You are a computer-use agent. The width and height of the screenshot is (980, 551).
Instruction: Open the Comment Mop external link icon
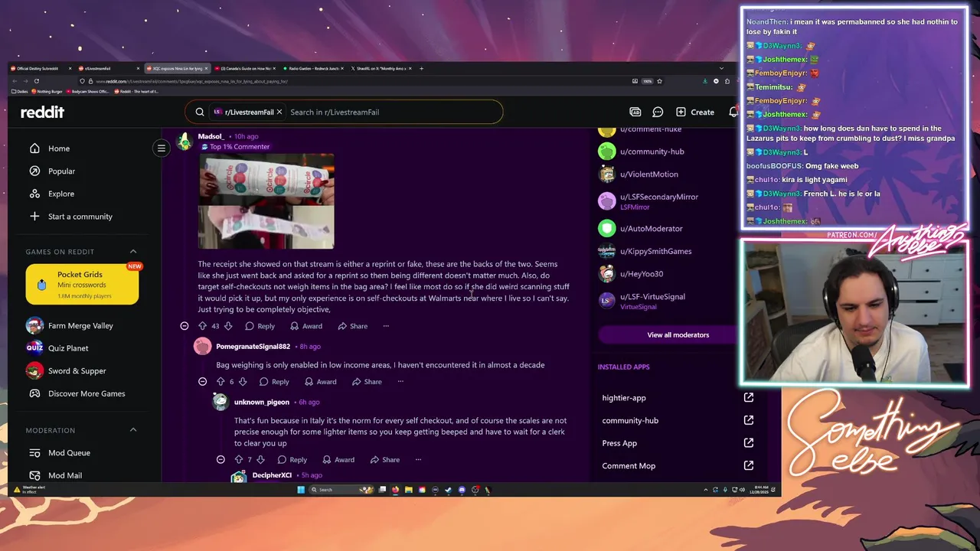[749, 465]
